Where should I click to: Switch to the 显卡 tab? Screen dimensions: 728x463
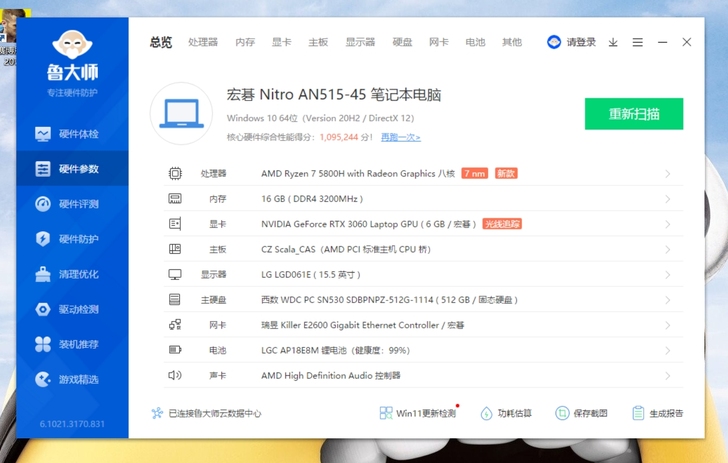tap(281, 42)
